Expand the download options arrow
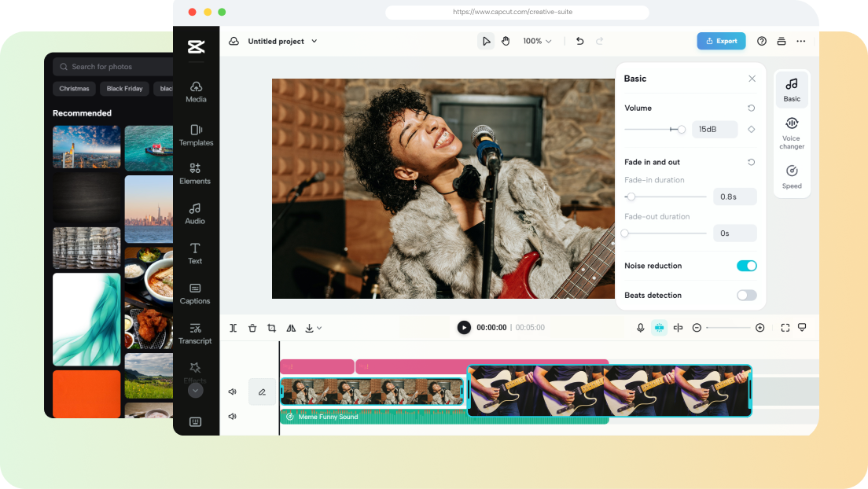This screenshot has height=489, width=868. (319, 329)
